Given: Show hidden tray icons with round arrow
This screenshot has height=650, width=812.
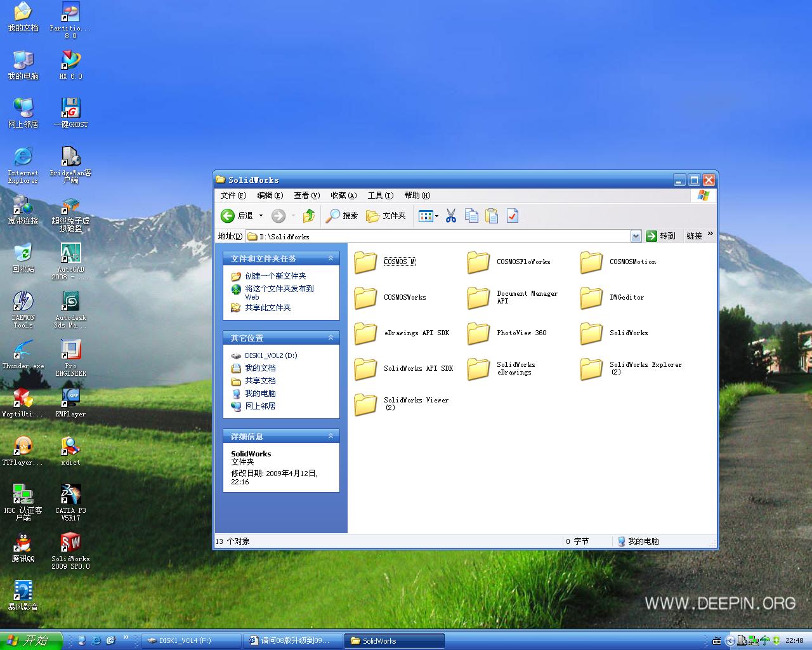Looking at the screenshot, I should [730, 640].
